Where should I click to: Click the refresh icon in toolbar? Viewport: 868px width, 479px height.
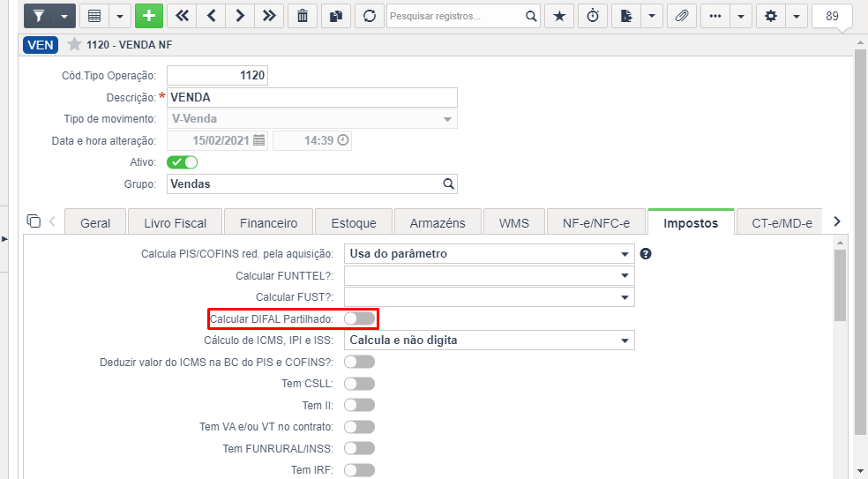tap(370, 16)
